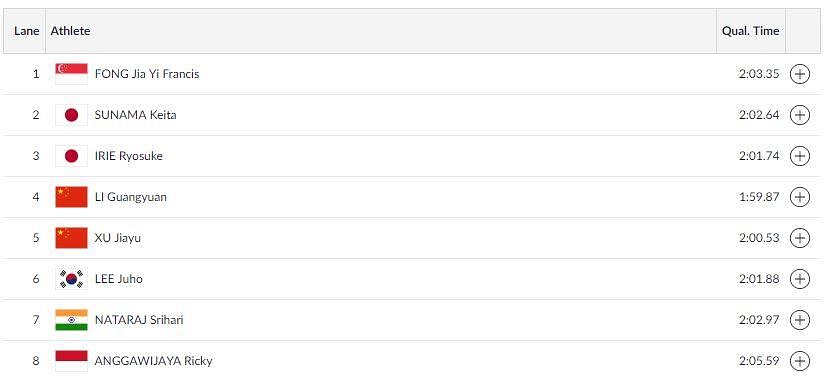Click Indonesia flag in lane 8
The width and height of the screenshot is (826, 392).
[x=71, y=361]
